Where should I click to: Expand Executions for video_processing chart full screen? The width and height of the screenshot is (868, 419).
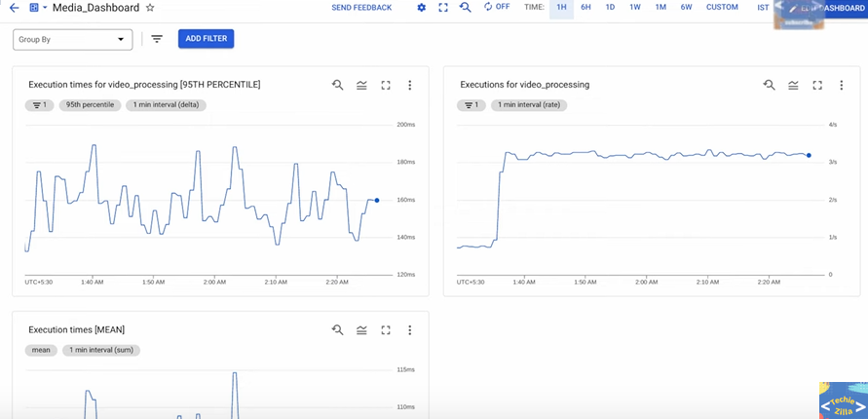(x=817, y=85)
